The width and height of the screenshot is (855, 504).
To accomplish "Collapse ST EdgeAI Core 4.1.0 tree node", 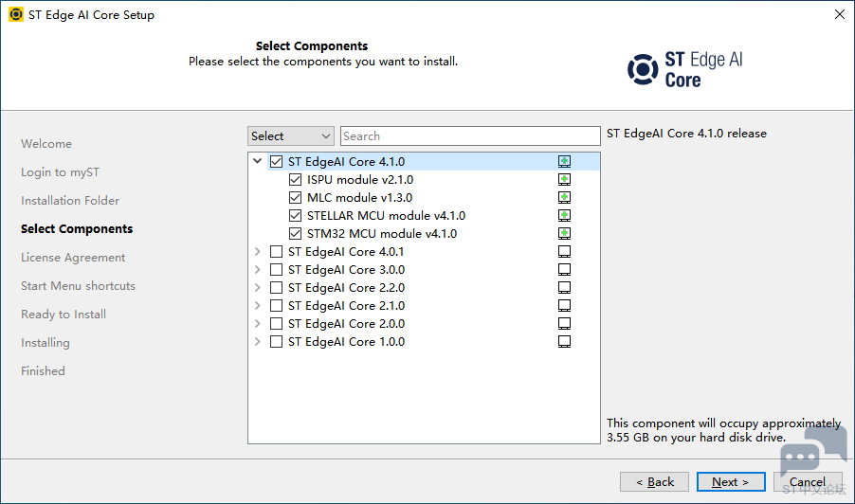I will [x=258, y=161].
